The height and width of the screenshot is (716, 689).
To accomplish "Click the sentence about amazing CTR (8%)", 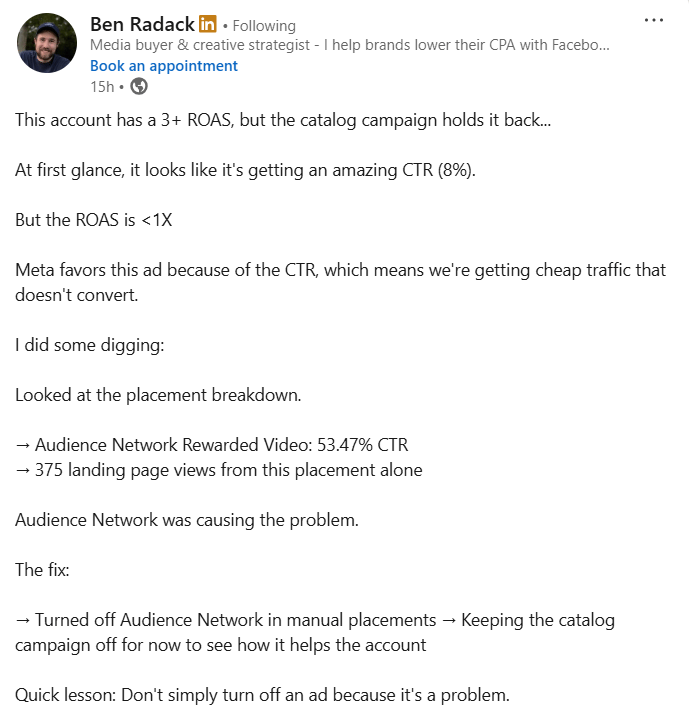I will click(x=245, y=170).
